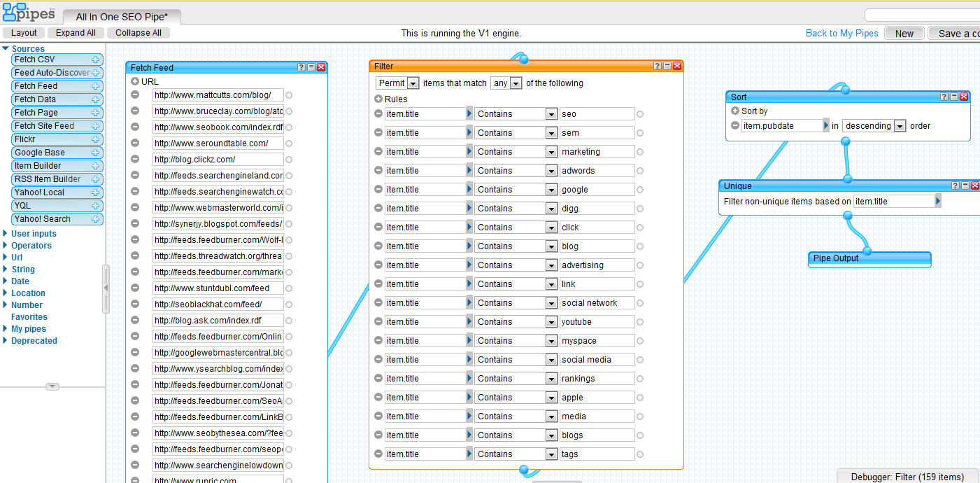Screen dimensions: 980x483
Task: Expand Location category
Action: tap(6, 293)
